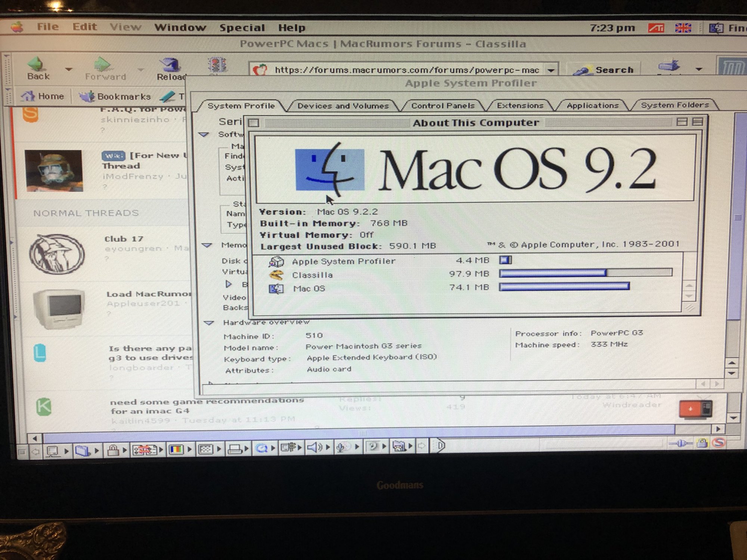Open the Window menu
Image resolution: width=747 pixels, height=560 pixels.
click(180, 27)
